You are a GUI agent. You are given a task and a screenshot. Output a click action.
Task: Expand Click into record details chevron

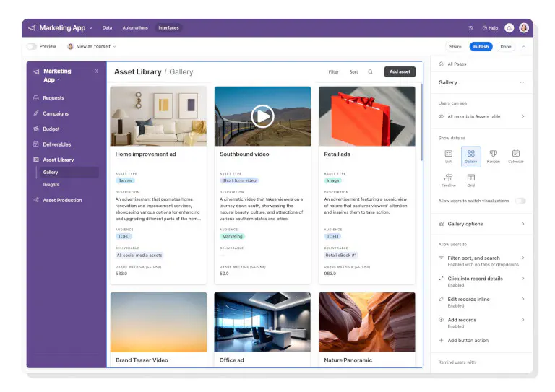[523, 279]
